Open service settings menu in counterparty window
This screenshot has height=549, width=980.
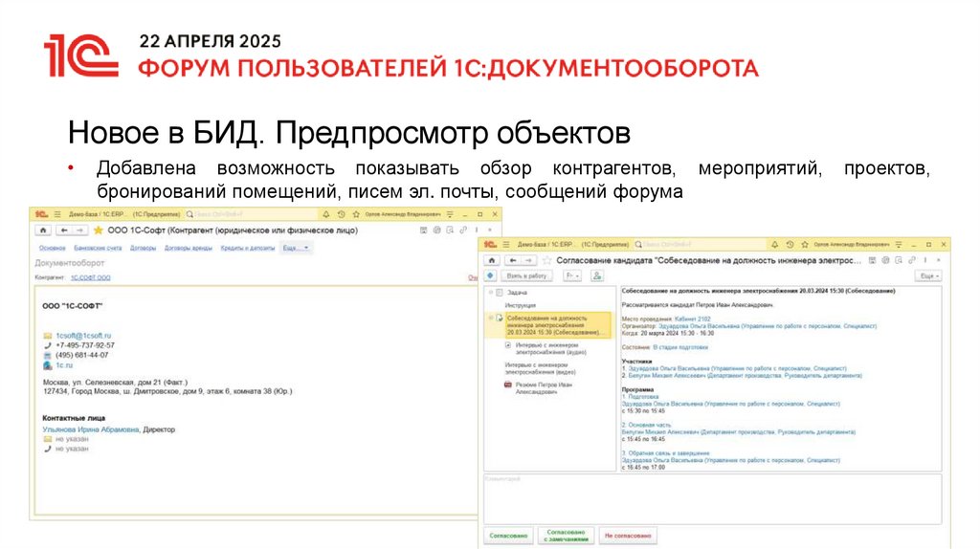(450, 214)
